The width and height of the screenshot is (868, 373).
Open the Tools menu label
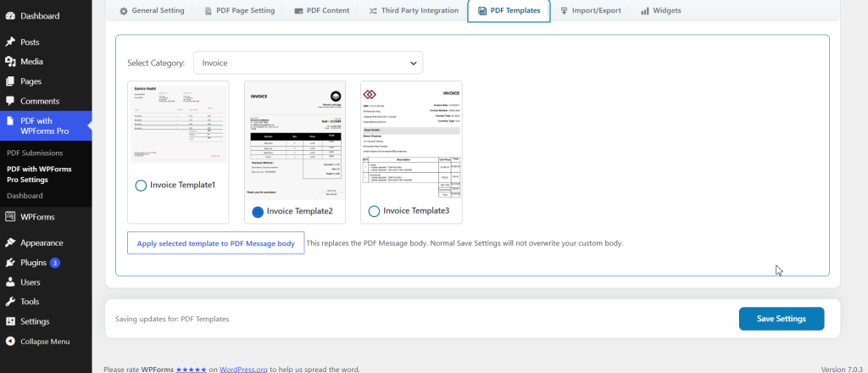(x=30, y=302)
